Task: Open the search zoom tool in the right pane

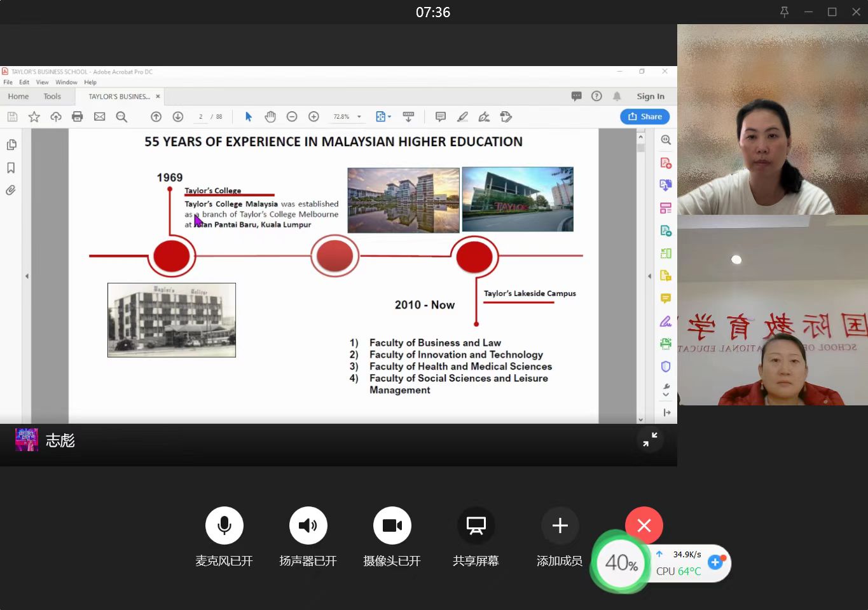Action: click(x=666, y=140)
